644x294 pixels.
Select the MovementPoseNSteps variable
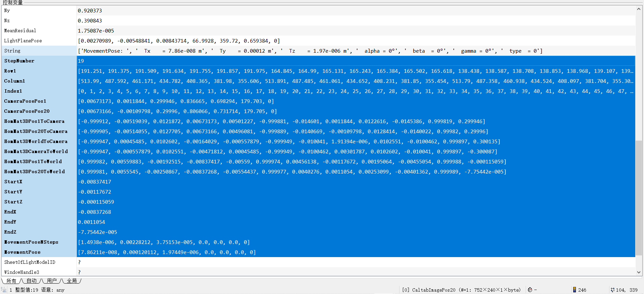coord(31,242)
